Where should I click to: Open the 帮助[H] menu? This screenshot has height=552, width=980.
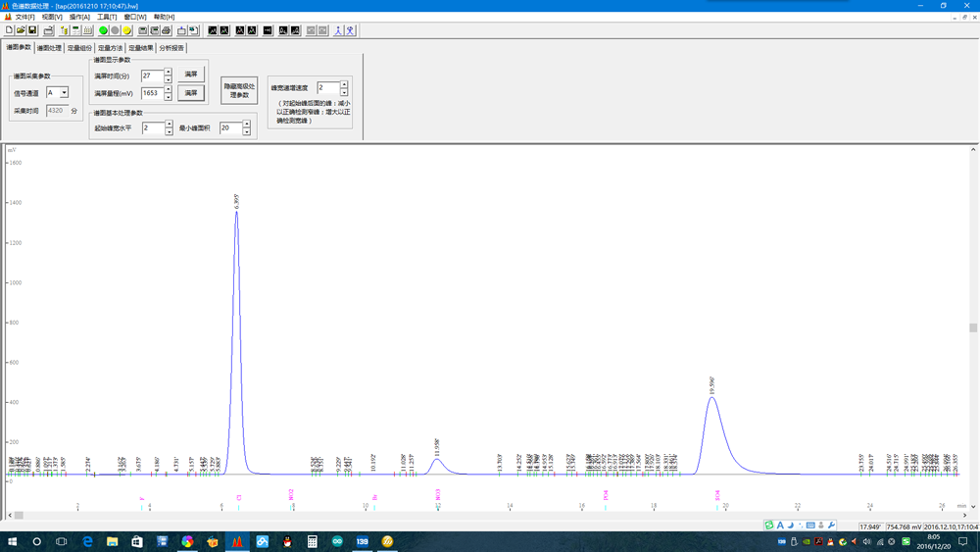click(165, 17)
